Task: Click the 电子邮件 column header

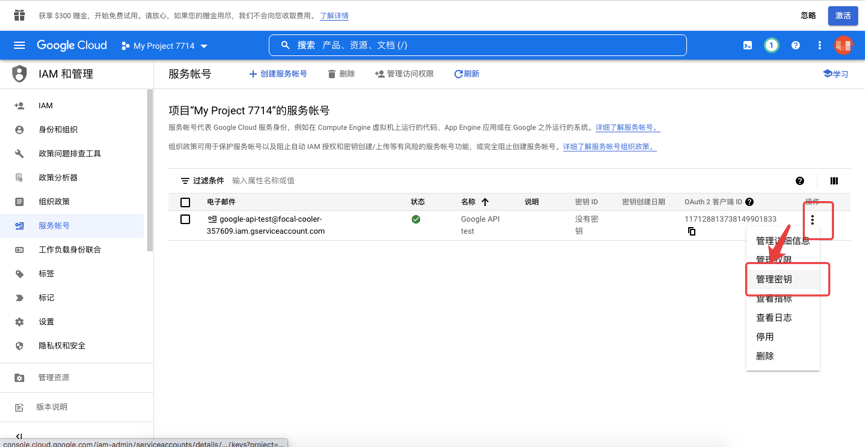Action: tap(221, 202)
